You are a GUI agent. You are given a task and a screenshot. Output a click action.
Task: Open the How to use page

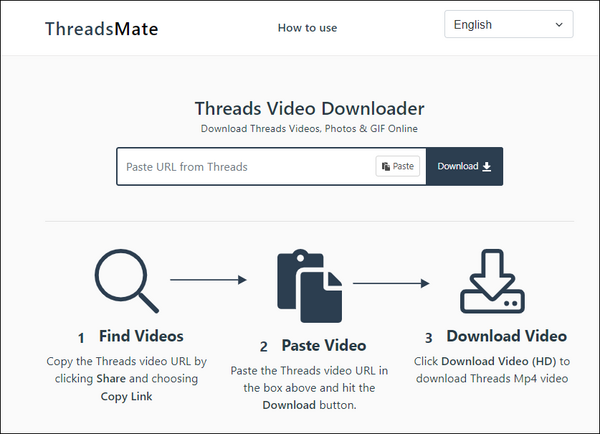[x=307, y=28]
